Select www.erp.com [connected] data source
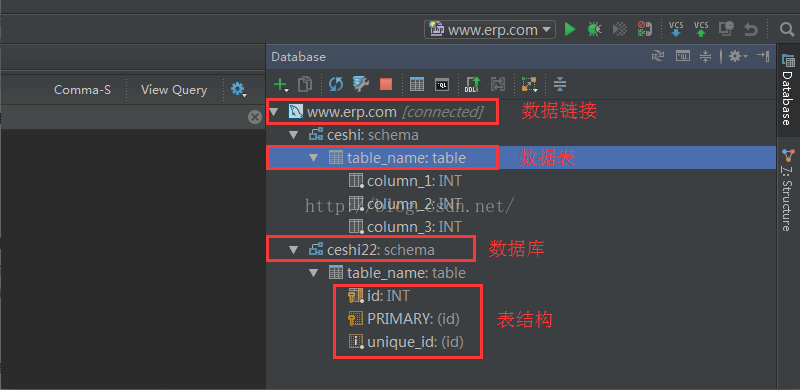The height and width of the screenshot is (390, 800). (386, 112)
